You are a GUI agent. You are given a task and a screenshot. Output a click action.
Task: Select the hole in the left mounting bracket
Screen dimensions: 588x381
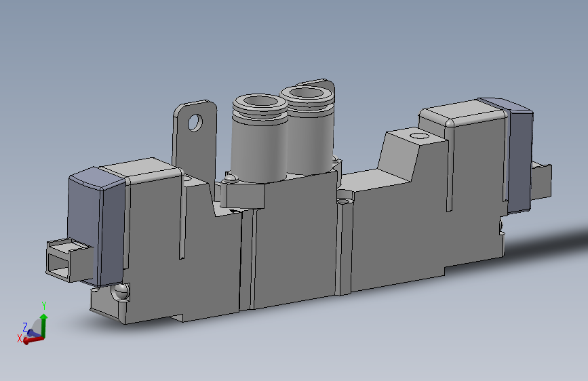click(x=195, y=123)
